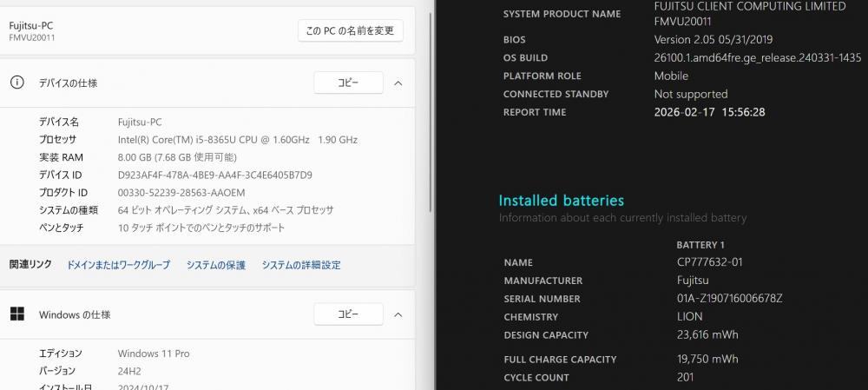This screenshot has height=390, width=868.
Task: Select the pen and touch 10 タッチ value
Action: pos(201,228)
